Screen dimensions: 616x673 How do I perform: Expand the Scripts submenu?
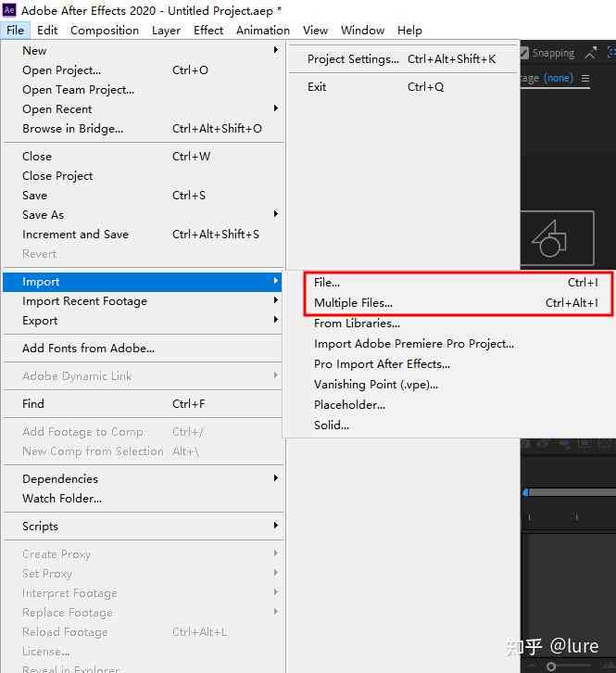tap(143, 527)
